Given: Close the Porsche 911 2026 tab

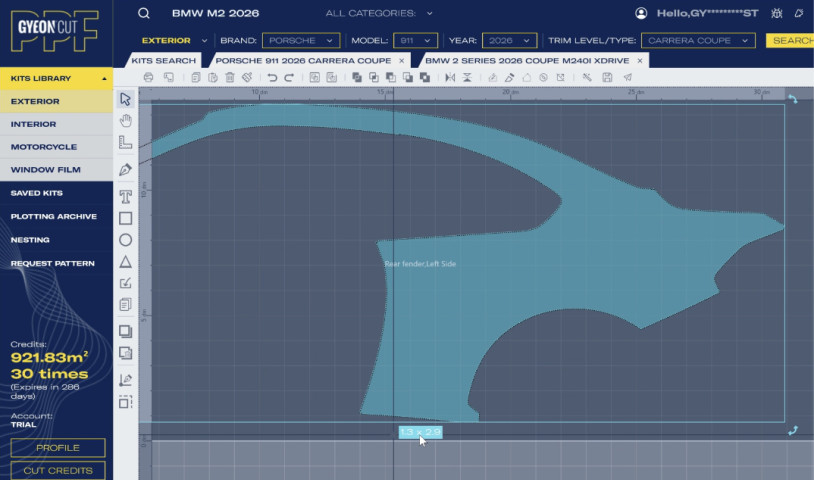Looking at the screenshot, I should pos(401,61).
